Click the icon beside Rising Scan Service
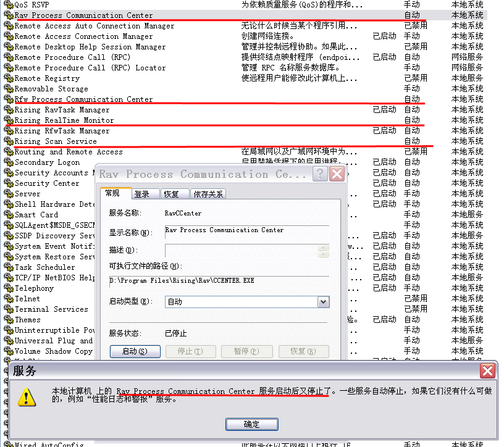504x447 pixels. pos(9,141)
